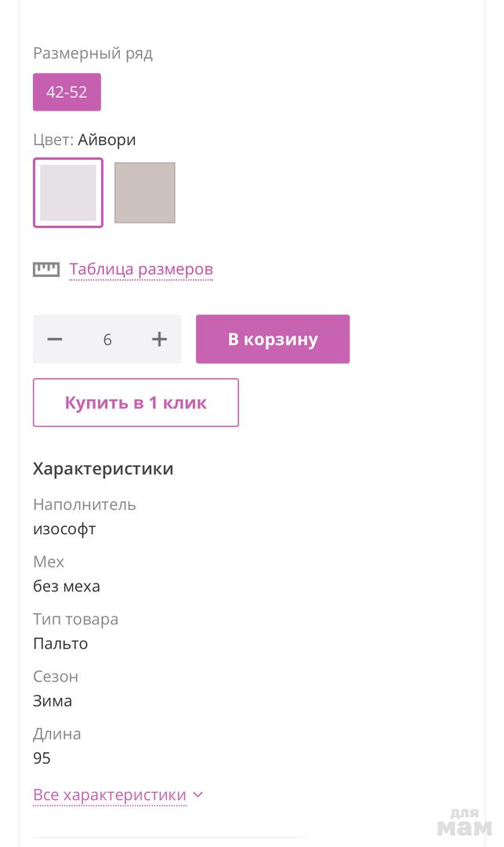Viewport: 504px width, 847px height.
Task: Click the Размерный ряд label
Action: [x=92, y=54]
